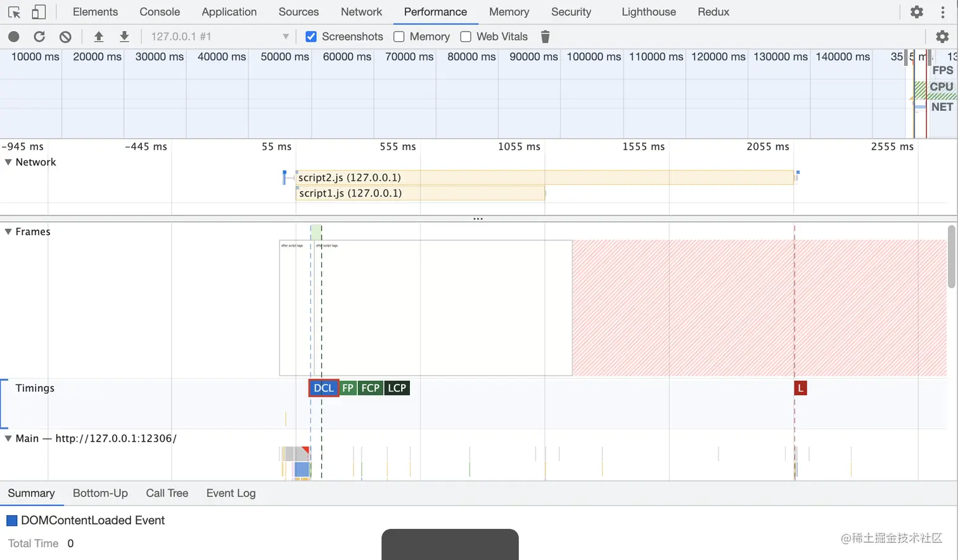Open the Lighthouse tab
Image resolution: width=958 pixels, height=560 pixels.
point(649,12)
